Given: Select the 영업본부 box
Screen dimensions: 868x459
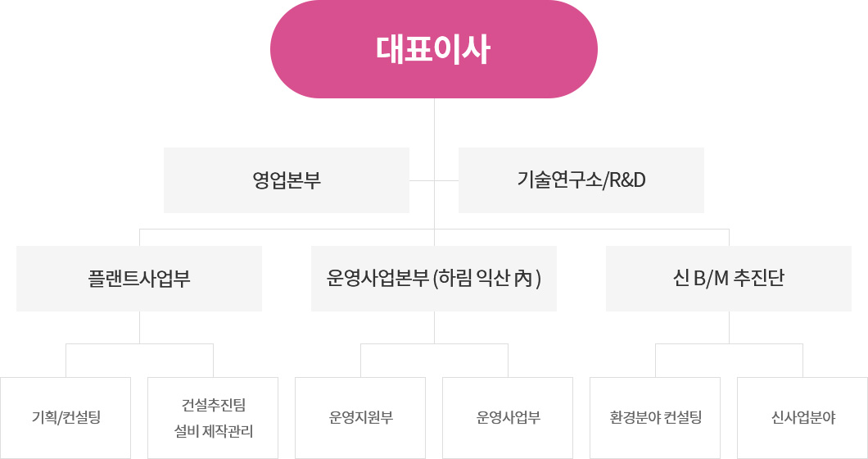Looking at the screenshot, I should 287,180.
